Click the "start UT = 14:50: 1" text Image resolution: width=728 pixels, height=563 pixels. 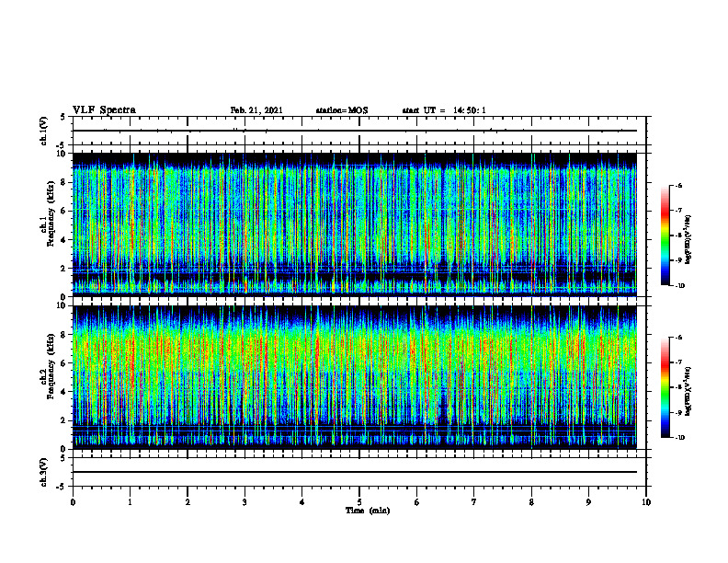[x=444, y=110]
